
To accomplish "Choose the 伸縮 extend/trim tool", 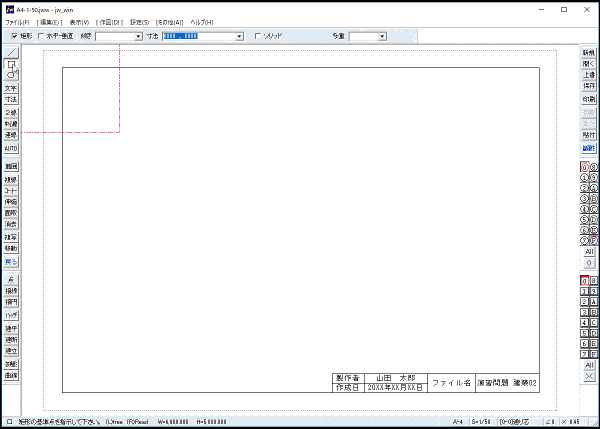I will [11, 202].
